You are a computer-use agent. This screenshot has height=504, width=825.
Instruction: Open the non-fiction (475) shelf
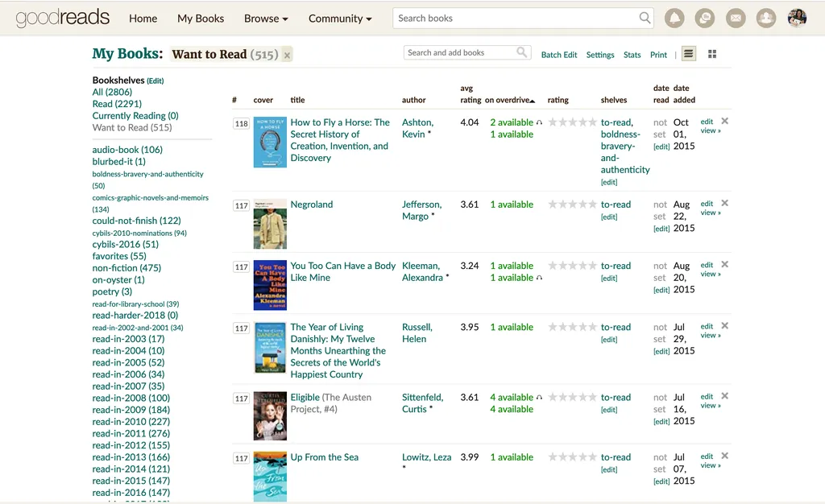coord(126,268)
